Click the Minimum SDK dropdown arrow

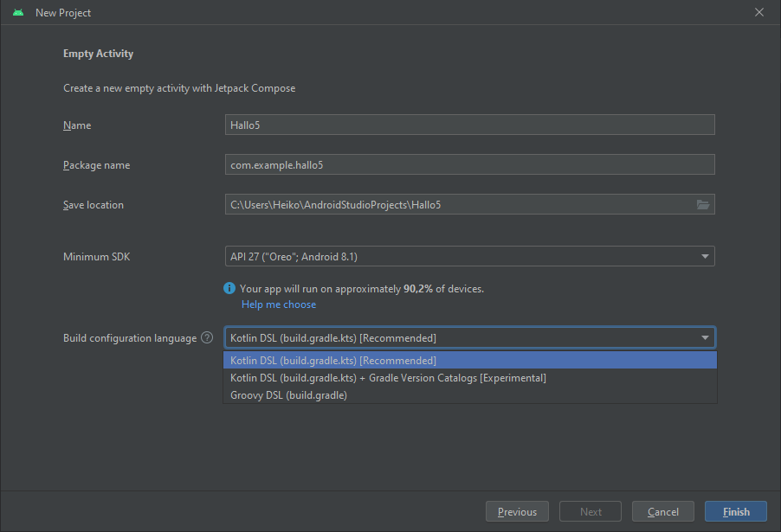coord(705,256)
